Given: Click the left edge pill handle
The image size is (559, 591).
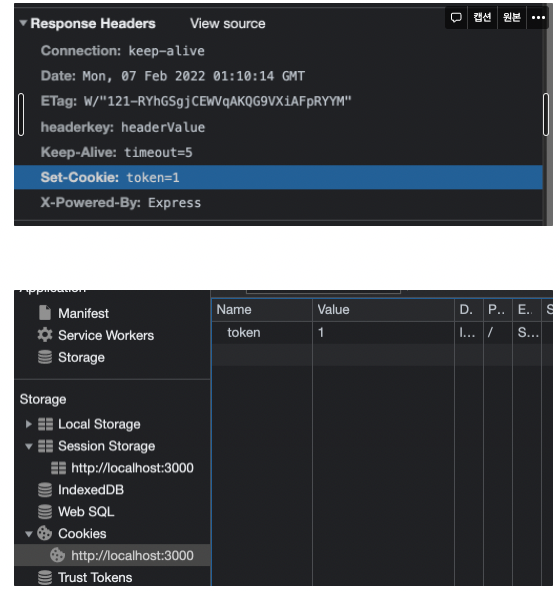Looking at the screenshot, I should click(x=21, y=114).
